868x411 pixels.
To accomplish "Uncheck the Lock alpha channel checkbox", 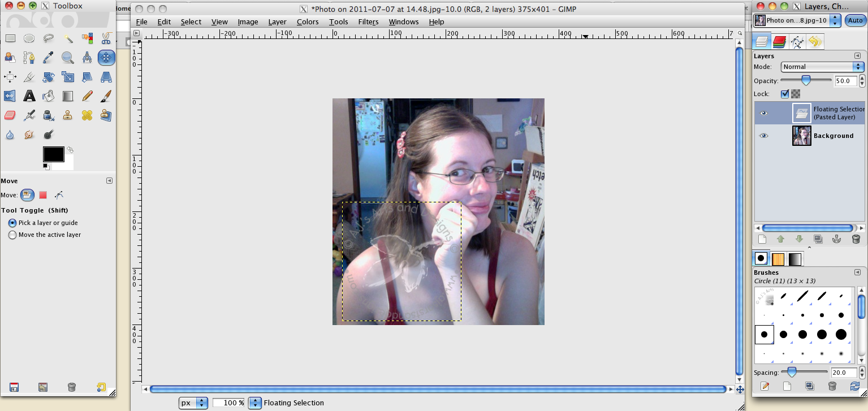I will click(x=784, y=94).
